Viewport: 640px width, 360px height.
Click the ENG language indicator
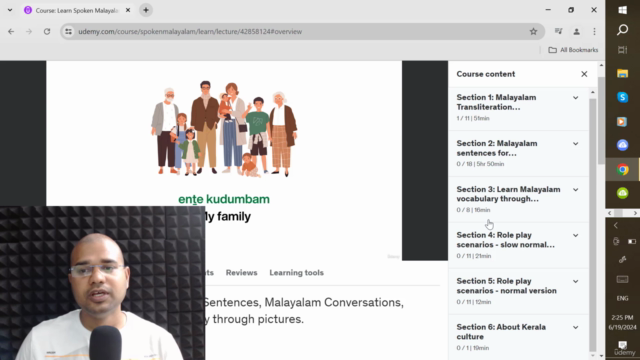pos(622,298)
